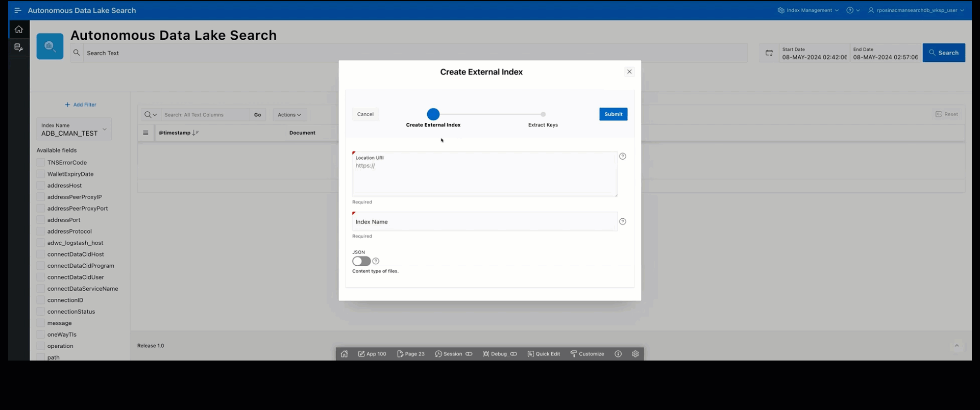
Task: Open help icon next to Location URI
Action: tap(623, 156)
